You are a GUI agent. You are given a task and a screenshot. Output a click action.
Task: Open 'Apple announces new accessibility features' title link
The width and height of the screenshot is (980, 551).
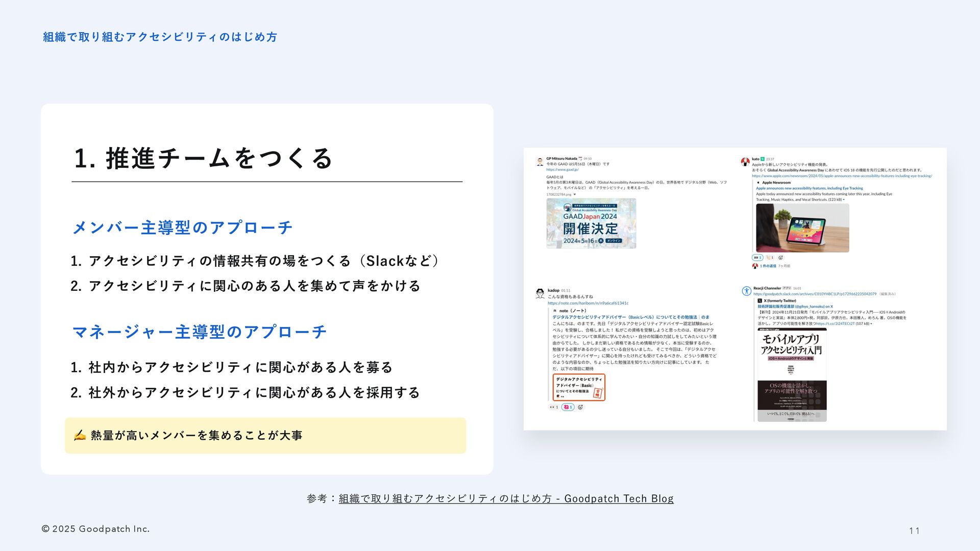click(x=810, y=188)
